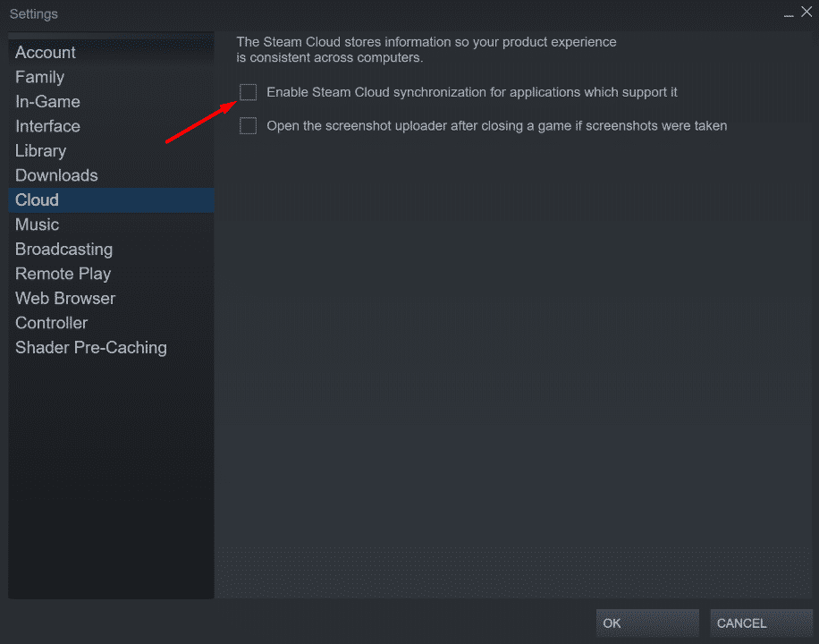Open the Broadcasting settings
This screenshot has width=819, height=644.
pyautogui.click(x=63, y=249)
